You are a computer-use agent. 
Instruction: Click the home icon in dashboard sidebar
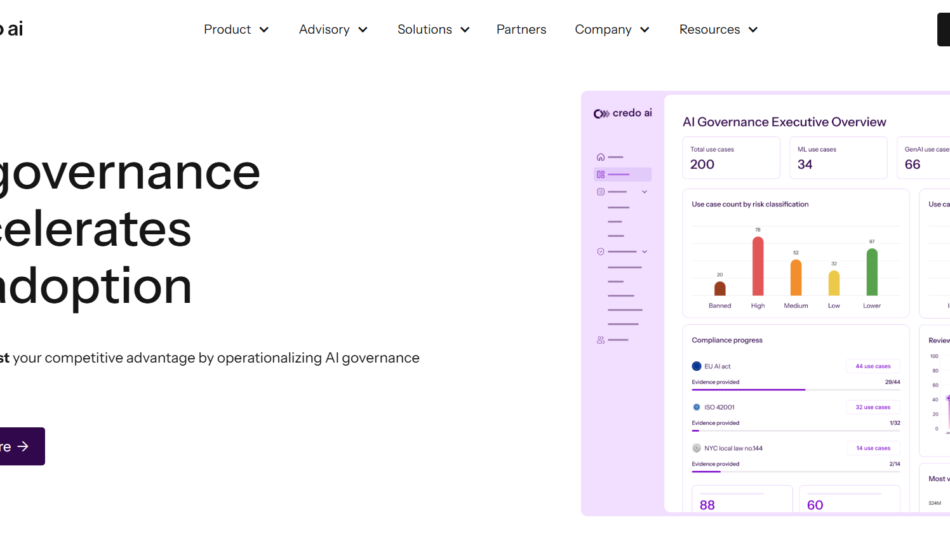(x=600, y=157)
